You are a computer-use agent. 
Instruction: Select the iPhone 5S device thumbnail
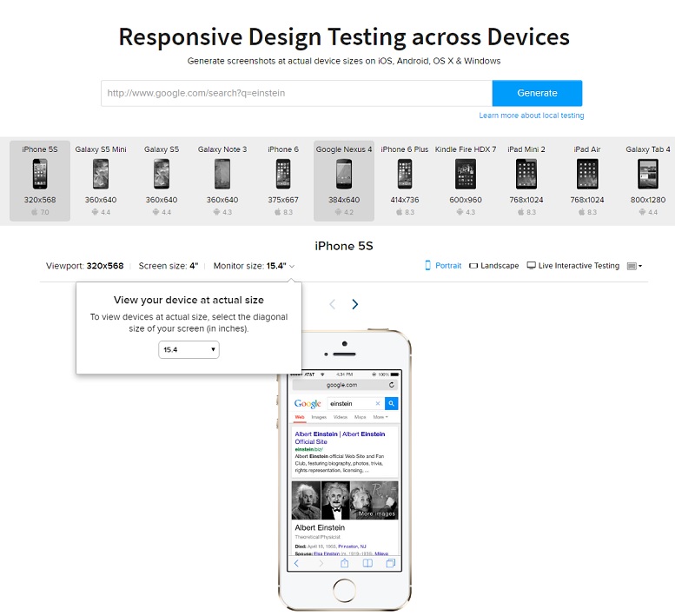40,181
